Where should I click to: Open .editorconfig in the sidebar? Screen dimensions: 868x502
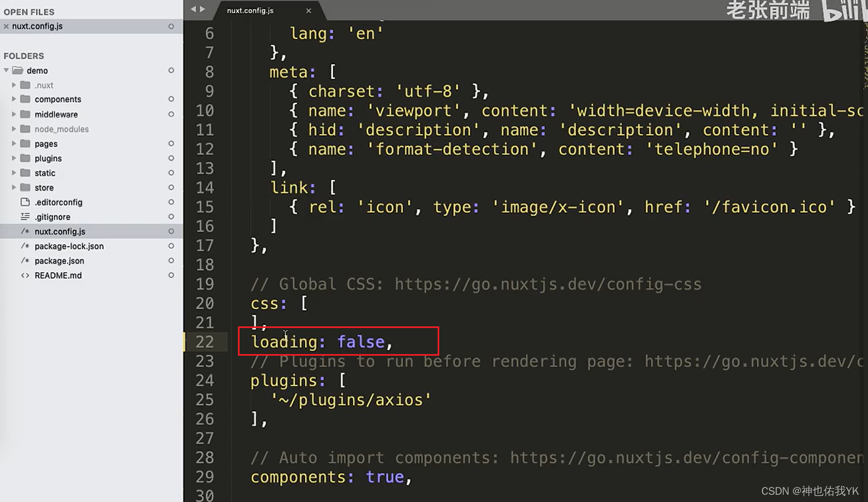pos(58,202)
